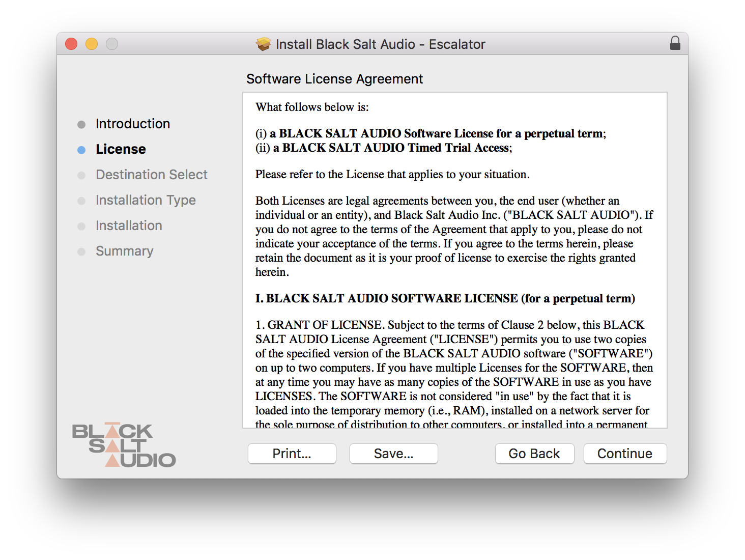Click the blue bullet beside License
The width and height of the screenshot is (745, 560).
81,150
